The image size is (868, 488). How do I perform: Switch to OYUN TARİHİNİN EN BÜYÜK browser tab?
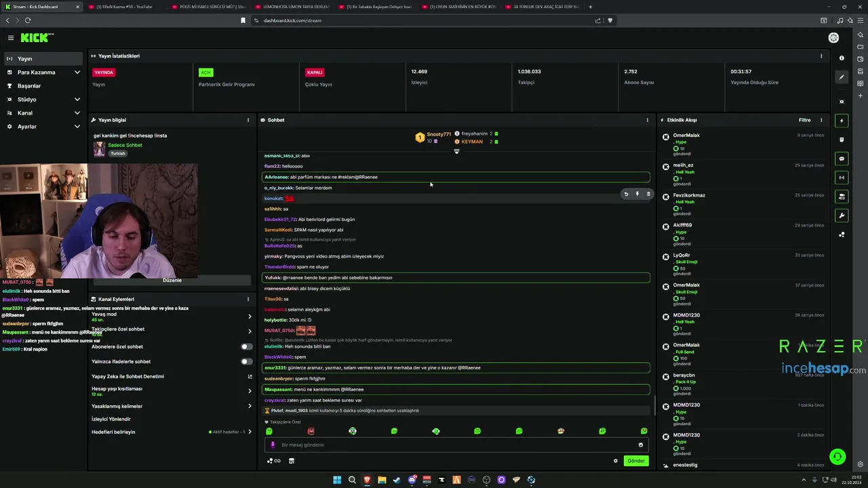(458, 7)
